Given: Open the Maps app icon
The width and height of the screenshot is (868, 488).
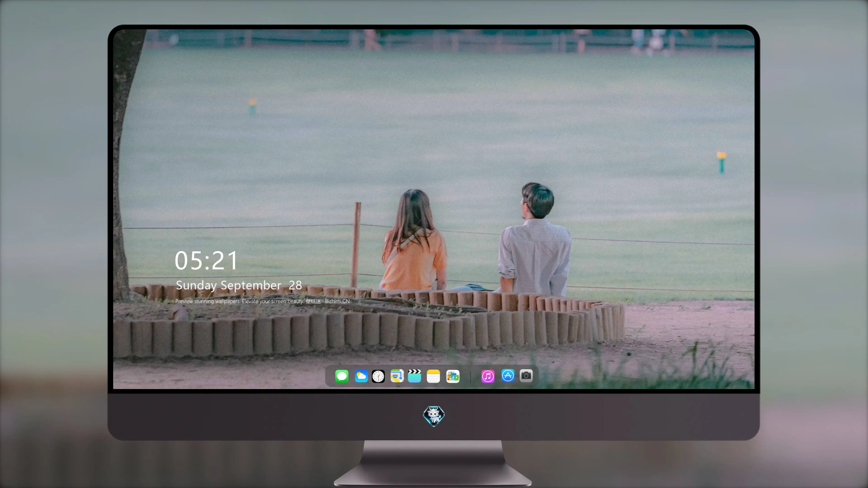Looking at the screenshot, I should (x=397, y=376).
